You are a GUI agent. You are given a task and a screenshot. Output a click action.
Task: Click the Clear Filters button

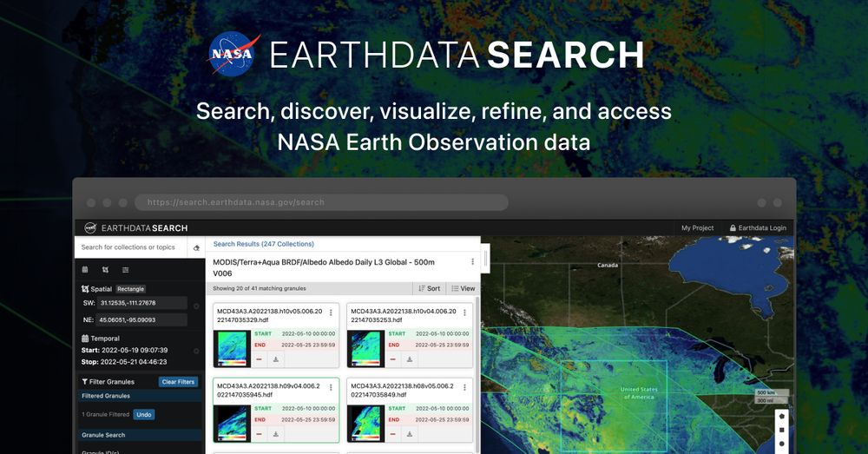tap(178, 382)
